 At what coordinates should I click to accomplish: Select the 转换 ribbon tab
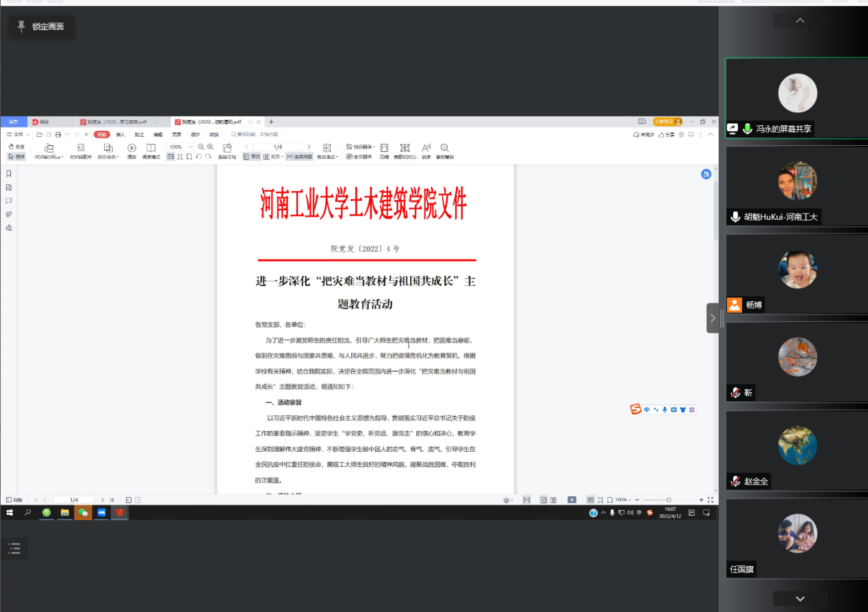214,135
